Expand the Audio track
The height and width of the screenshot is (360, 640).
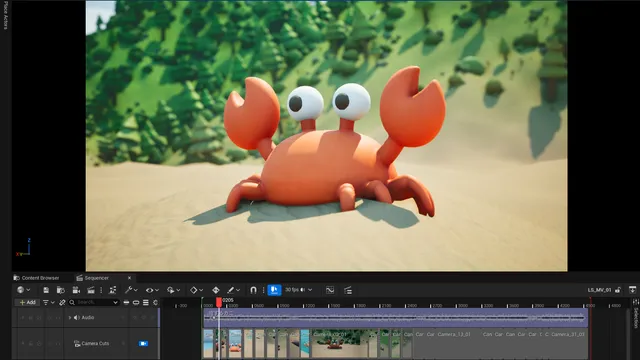pos(70,318)
